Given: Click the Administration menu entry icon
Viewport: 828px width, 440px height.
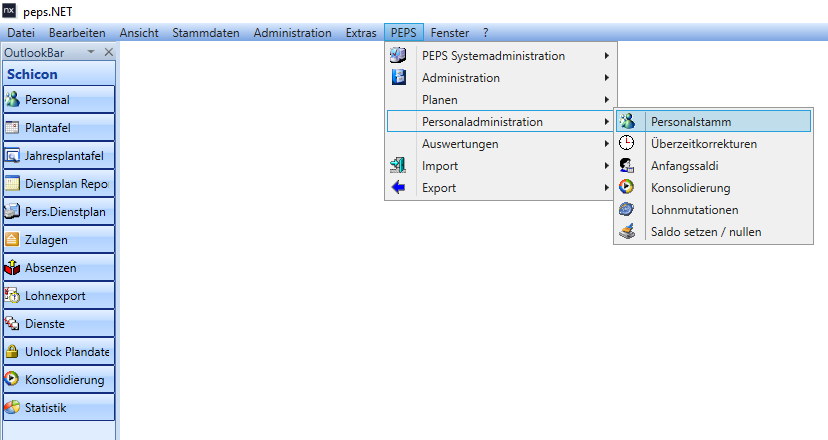Looking at the screenshot, I should [x=399, y=77].
